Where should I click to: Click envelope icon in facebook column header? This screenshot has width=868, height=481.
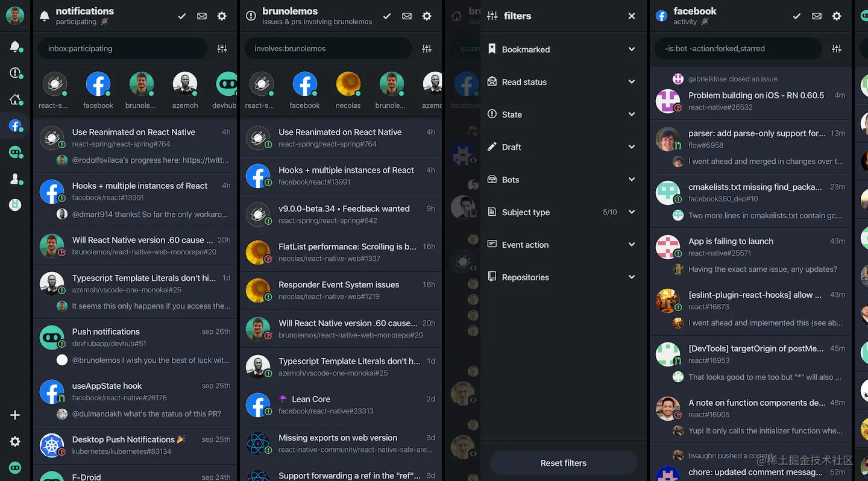[817, 16]
